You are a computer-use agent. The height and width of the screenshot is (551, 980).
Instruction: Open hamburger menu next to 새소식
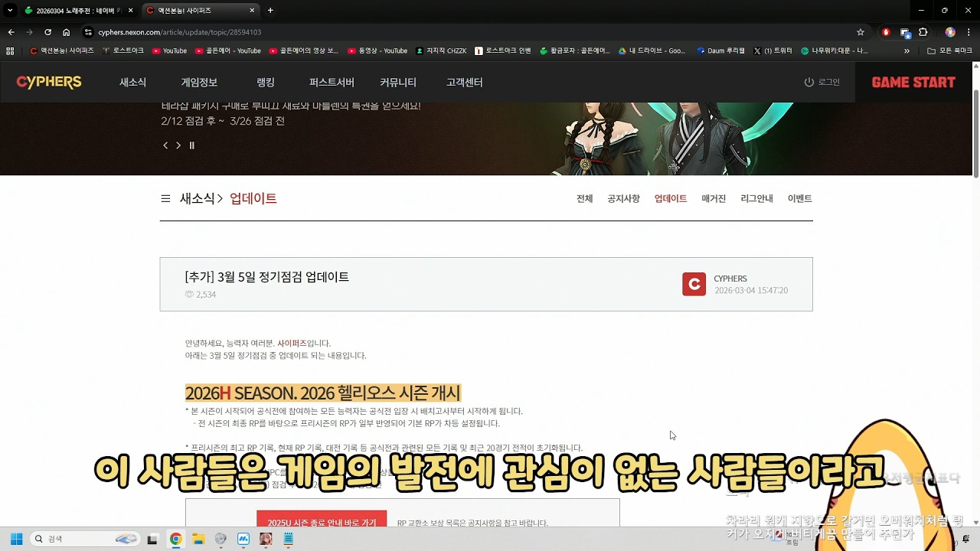tap(165, 199)
